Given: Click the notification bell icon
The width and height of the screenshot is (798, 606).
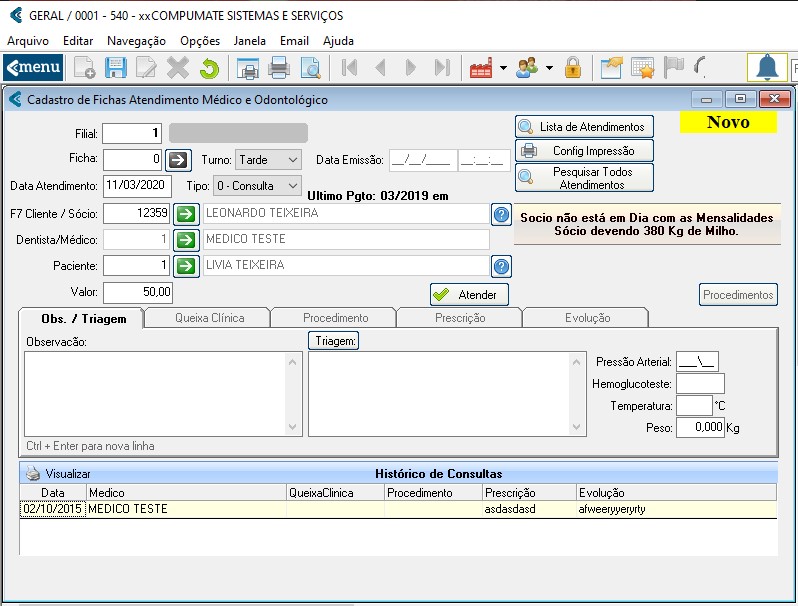Looking at the screenshot, I should click(767, 68).
